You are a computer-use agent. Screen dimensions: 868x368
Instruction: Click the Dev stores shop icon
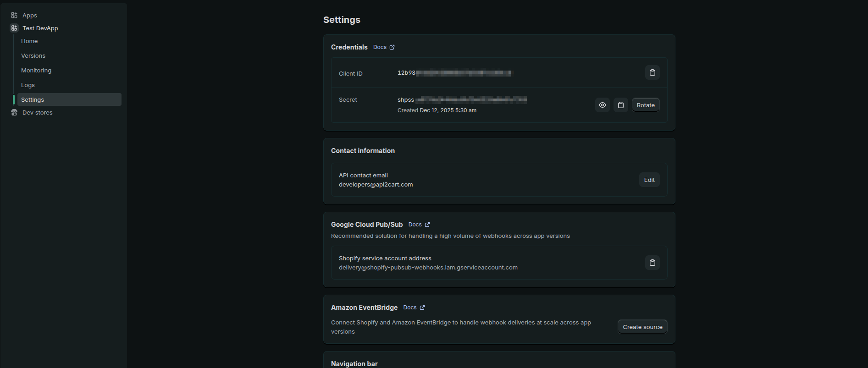14,112
